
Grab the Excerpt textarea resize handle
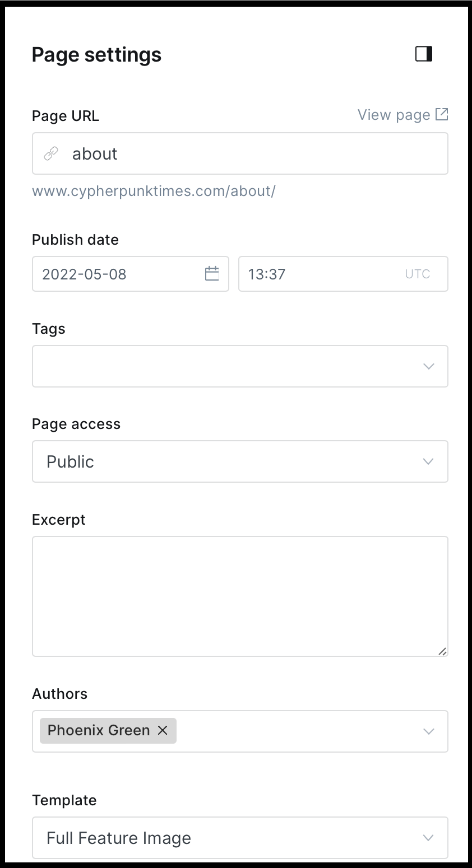[442, 651]
